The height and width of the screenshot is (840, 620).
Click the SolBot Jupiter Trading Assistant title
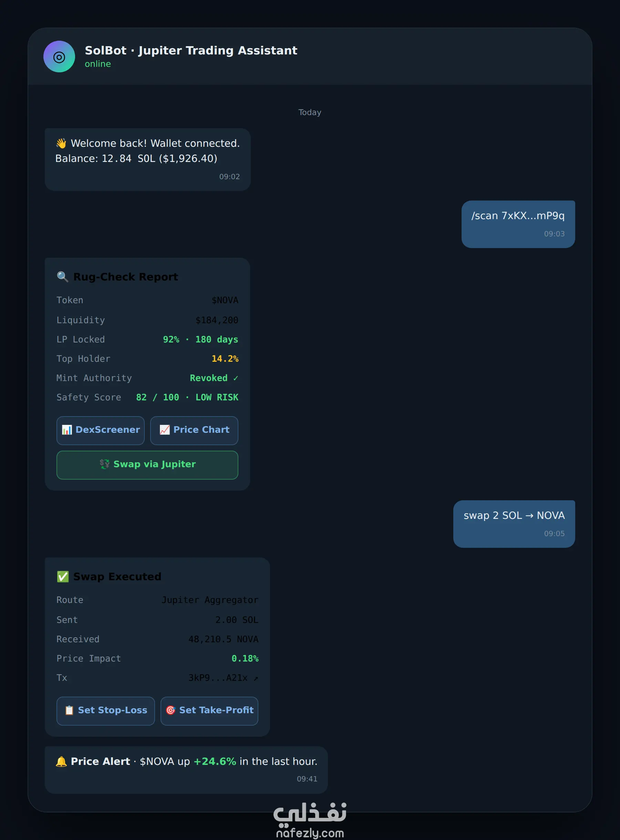[x=191, y=50]
